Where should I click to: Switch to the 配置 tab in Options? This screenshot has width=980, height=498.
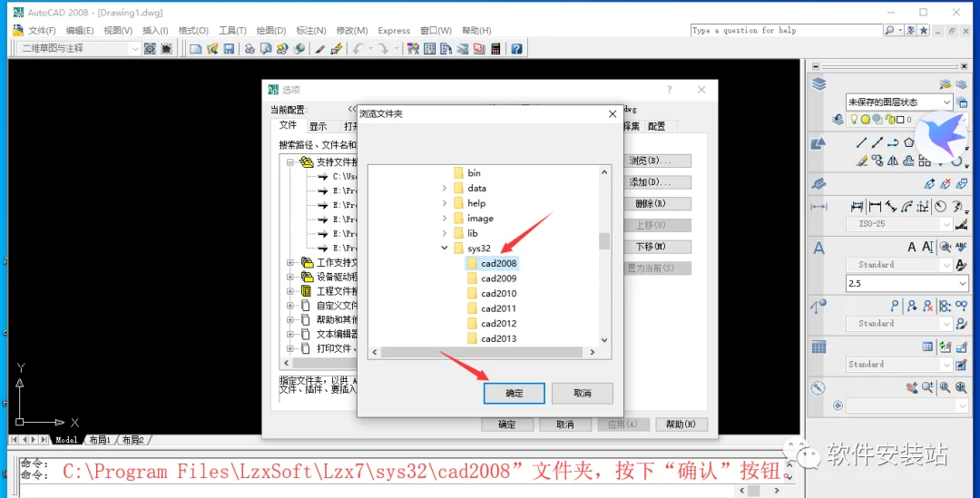tap(656, 126)
